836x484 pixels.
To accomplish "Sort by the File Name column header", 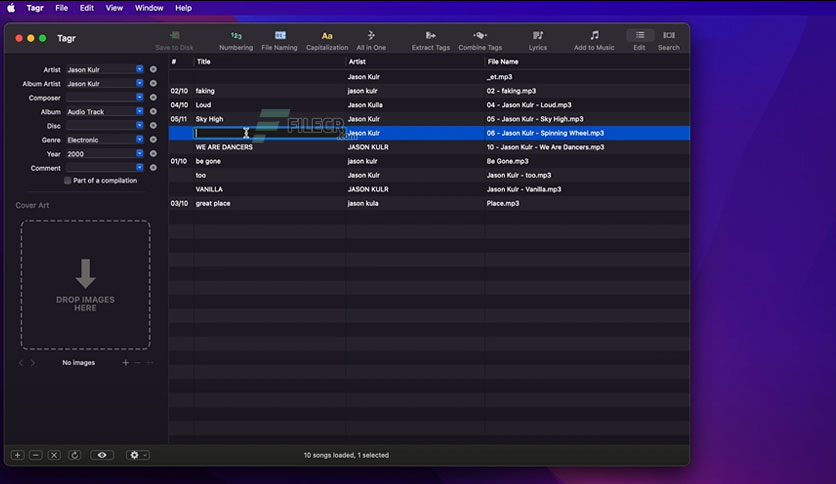I will click(x=586, y=62).
